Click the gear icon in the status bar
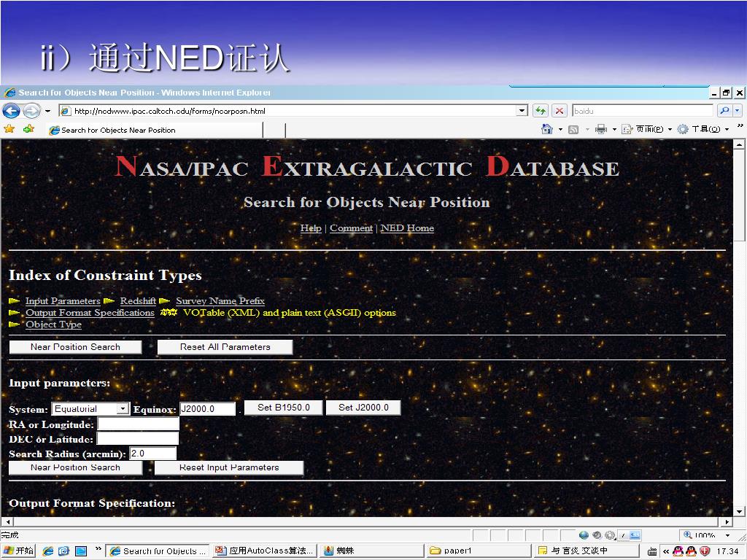Image resolution: width=747 pixels, height=560 pixels. tap(609, 535)
